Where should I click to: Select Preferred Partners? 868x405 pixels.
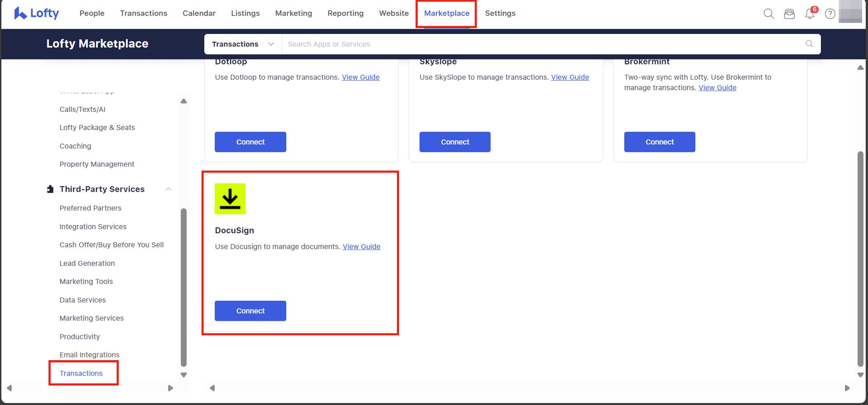coord(91,208)
